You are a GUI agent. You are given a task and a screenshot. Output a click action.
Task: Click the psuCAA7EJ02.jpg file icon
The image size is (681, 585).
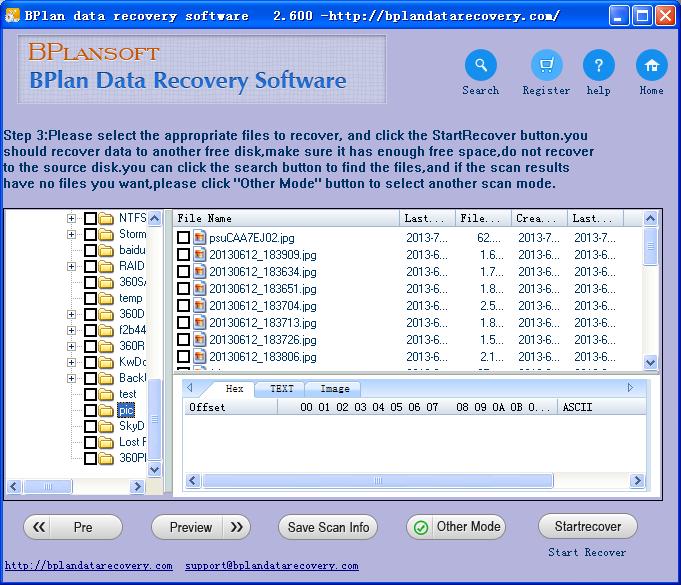(x=199, y=238)
